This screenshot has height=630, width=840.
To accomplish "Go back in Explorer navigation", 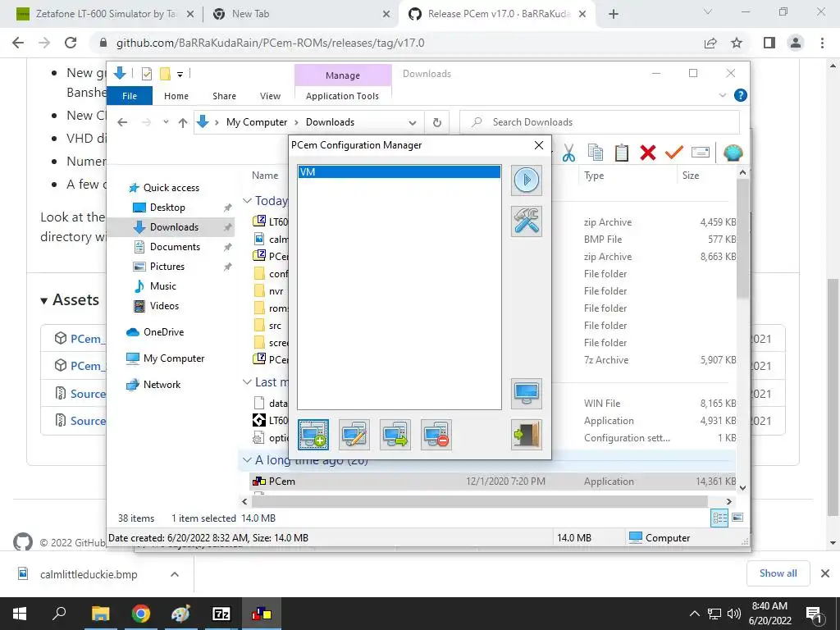I will coord(122,123).
